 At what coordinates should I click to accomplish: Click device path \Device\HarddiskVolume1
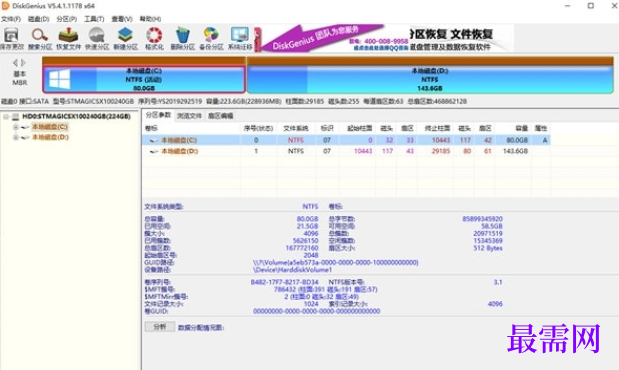[293, 270]
